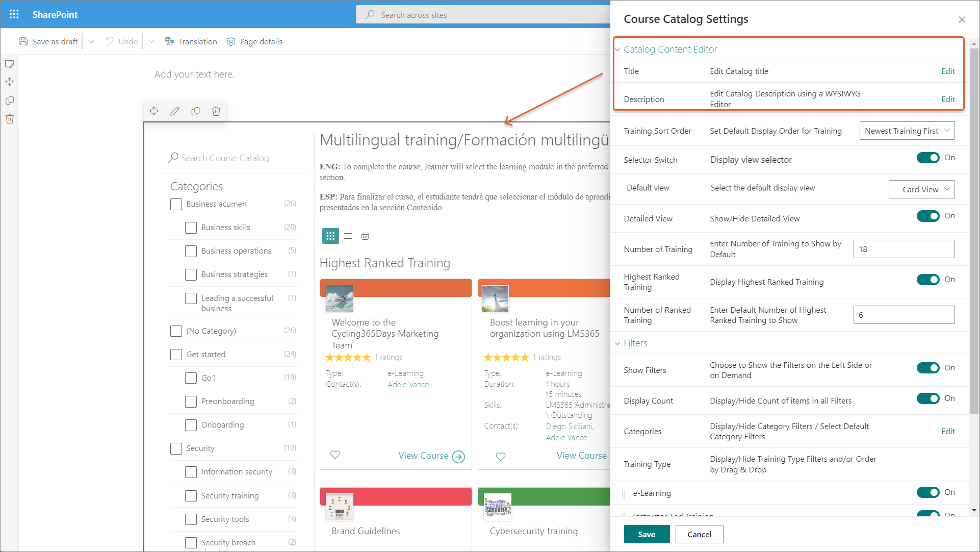This screenshot has height=552, width=980.
Task: Select the card grid view icon
Action: 330,236
